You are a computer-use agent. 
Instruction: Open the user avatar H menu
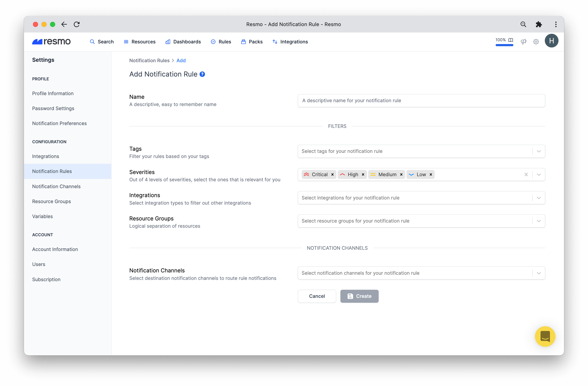point(551,41)
